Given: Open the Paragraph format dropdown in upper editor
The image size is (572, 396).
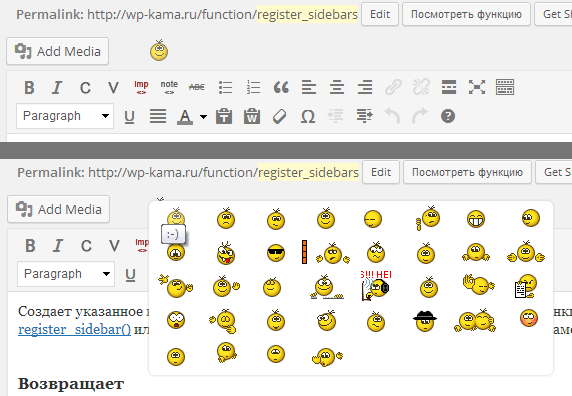Looking at the screenshot, I should (65, 116).
